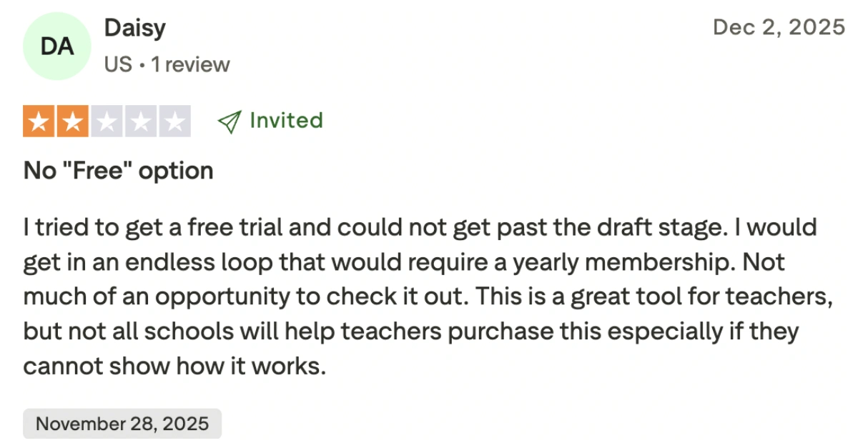The width and height of the screenshot is (868, 443).
Task: Click the last line "cannot show how it works"
Action: click(x=174, y=367)
